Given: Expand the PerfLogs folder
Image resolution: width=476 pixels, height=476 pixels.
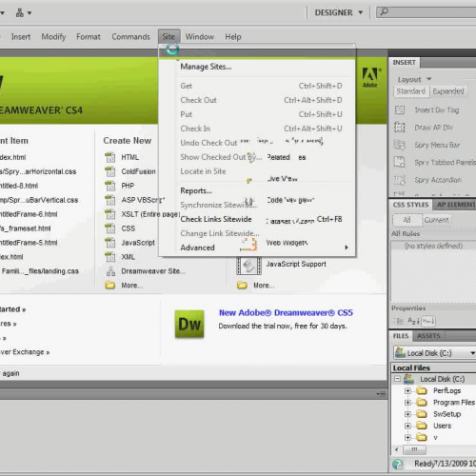Looking at the screenshot, I should [x=407, y=390].
